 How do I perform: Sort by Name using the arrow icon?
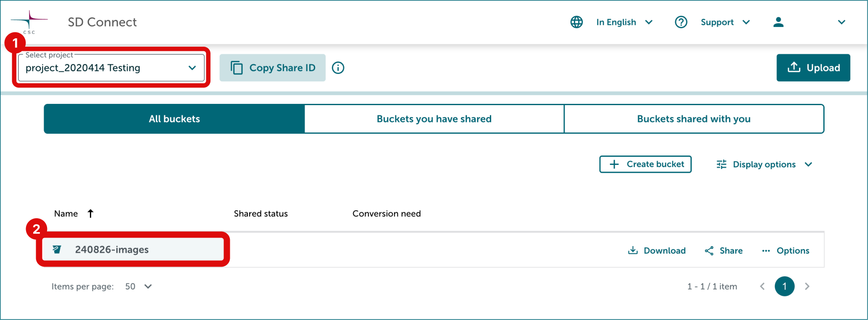pos(90,214)
